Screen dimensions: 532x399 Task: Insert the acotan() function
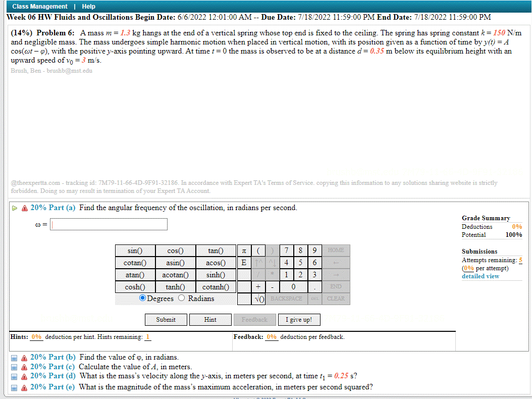coord(176,275)
